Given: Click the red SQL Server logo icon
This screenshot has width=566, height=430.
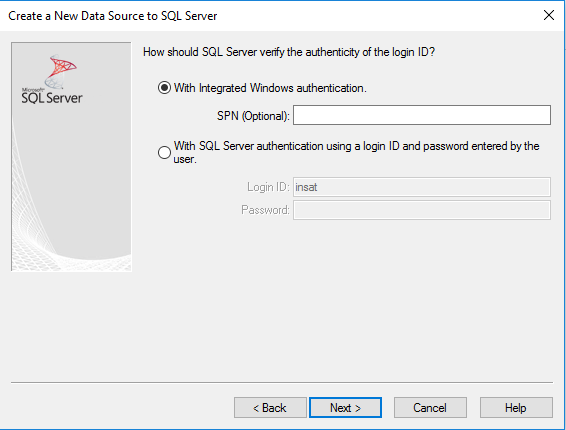Looking at the screenshot, I should pos(60,71).
